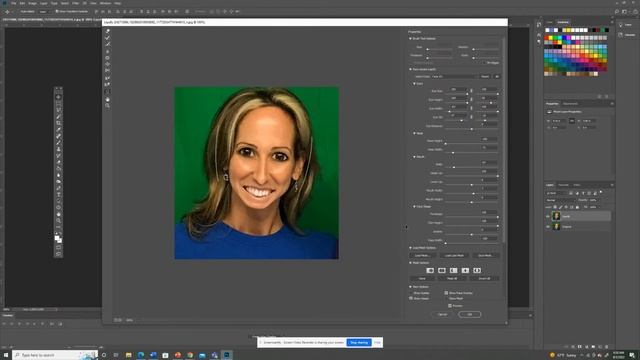Click the Windows Start button
Viewport: 640px width, 360px height.
(x=6, y=355)
